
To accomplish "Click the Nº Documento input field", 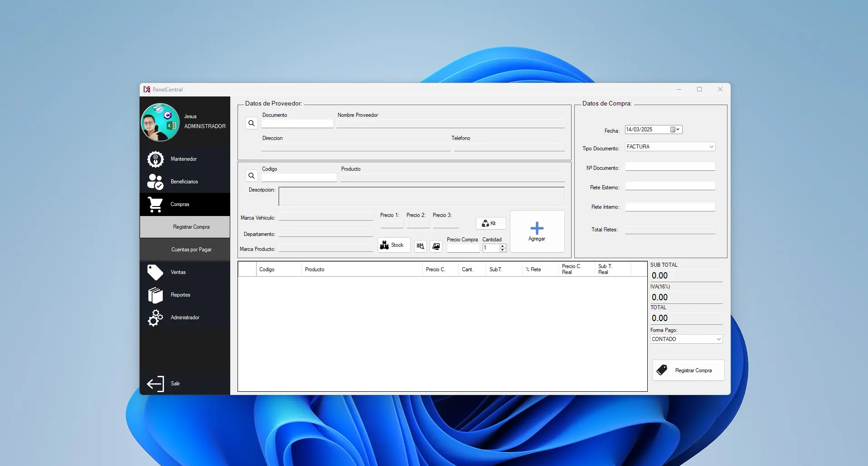I will click(670, 166).
